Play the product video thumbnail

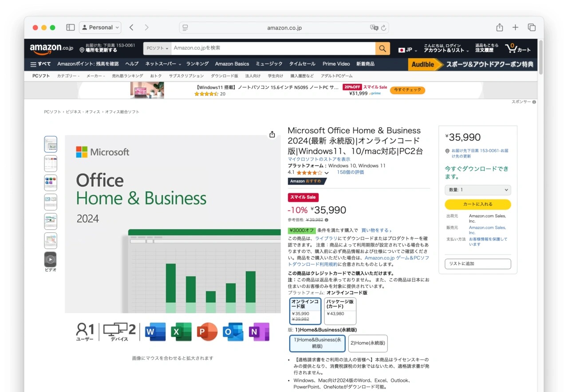coord(50,259)
